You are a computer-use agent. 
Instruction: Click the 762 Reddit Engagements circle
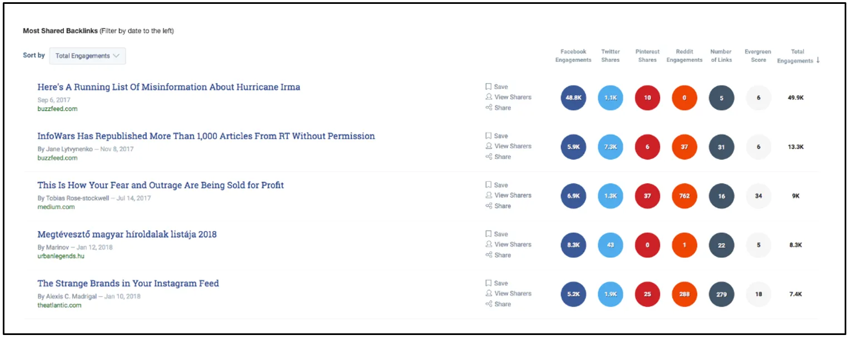[684, 196]
